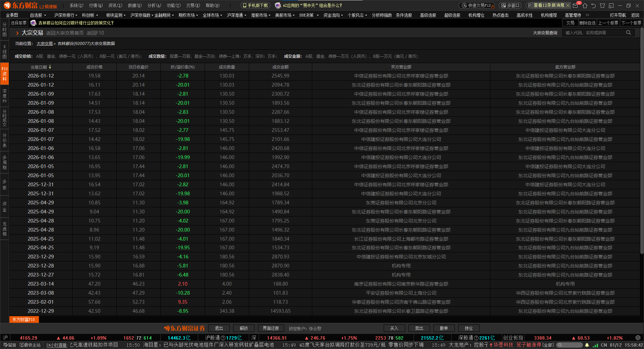The width and height of the screenshot is (644, 349).
Task: Open 多周期 sidebar panel
Action: click(4, 162)
